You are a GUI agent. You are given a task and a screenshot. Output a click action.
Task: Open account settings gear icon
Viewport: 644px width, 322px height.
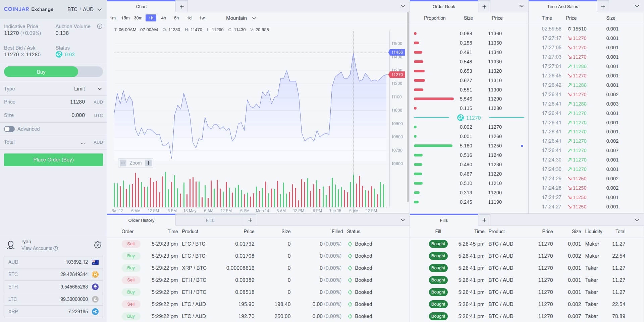coord(98,245)
